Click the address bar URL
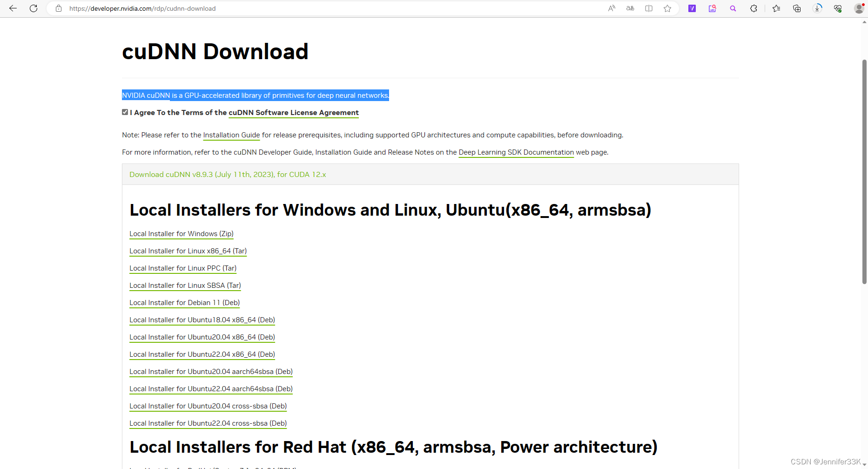Image resolution: width=868 pixels, height=469 pixels. click(142, 8)
